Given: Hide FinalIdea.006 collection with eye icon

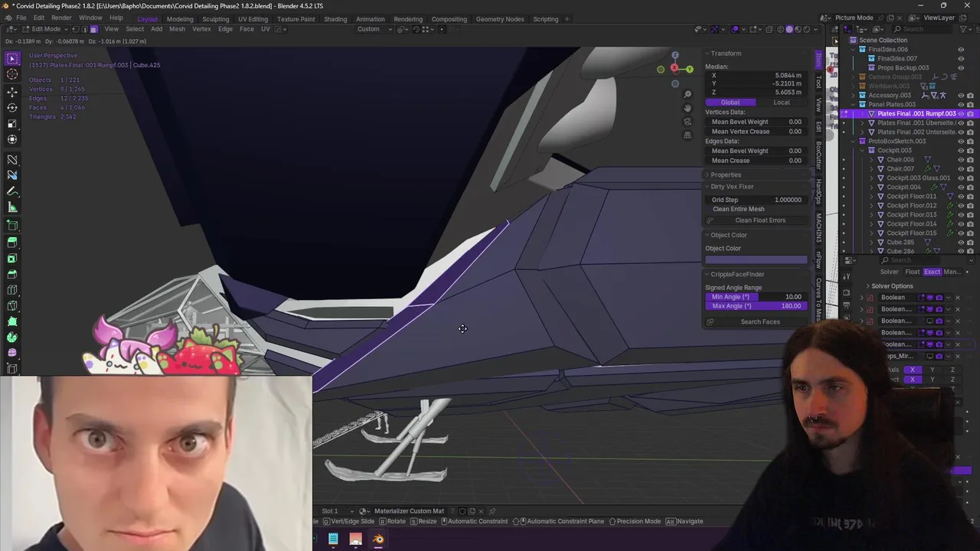Looking at the screenshot, I should [961, 49].
